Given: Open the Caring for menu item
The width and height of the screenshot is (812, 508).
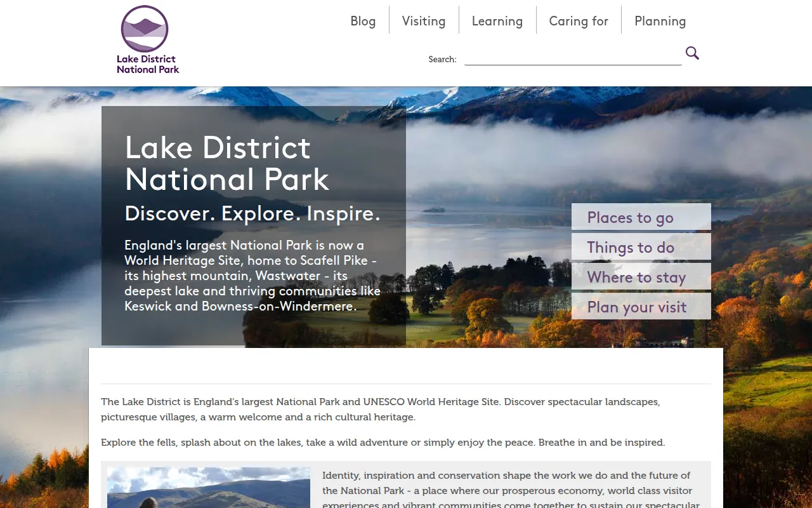Looking at the screenshot, I should tap(579, 21).
